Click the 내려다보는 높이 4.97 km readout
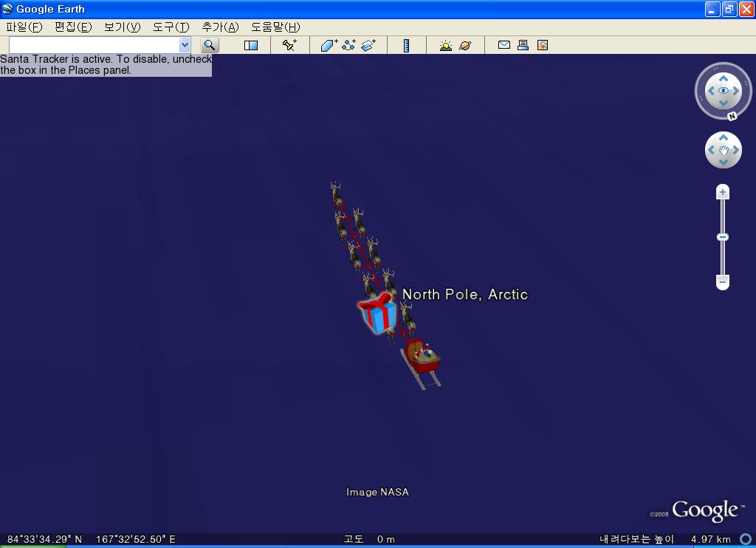Viewport: 756px width, 548px height. [x=665, y=539]
